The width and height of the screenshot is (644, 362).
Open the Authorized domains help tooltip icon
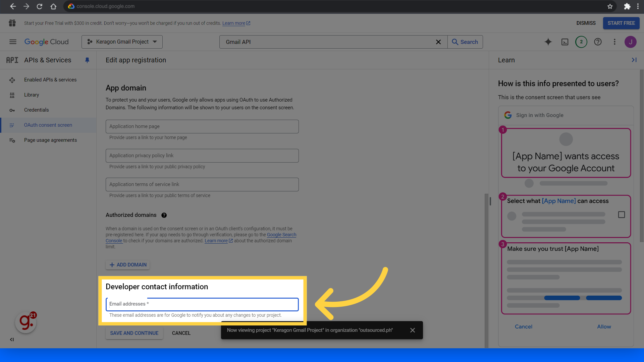(164, 215)
